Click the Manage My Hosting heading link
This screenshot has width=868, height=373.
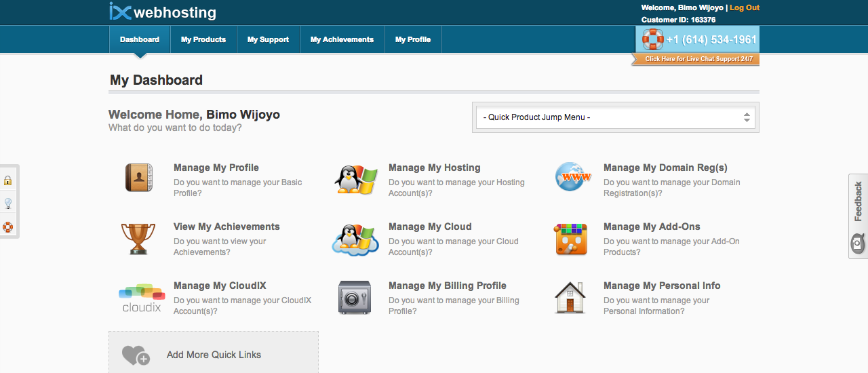click(435, 168)
